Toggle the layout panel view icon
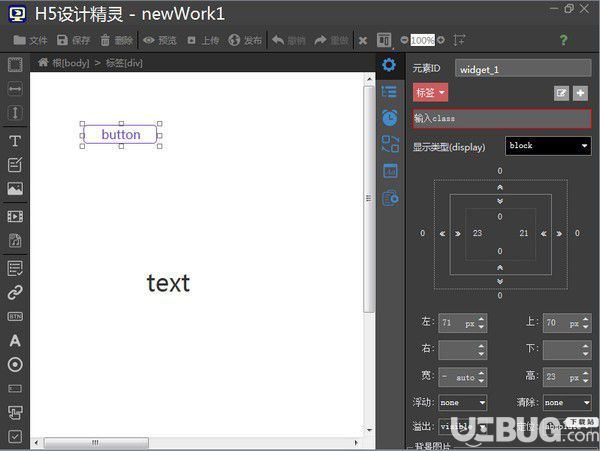 384,40
